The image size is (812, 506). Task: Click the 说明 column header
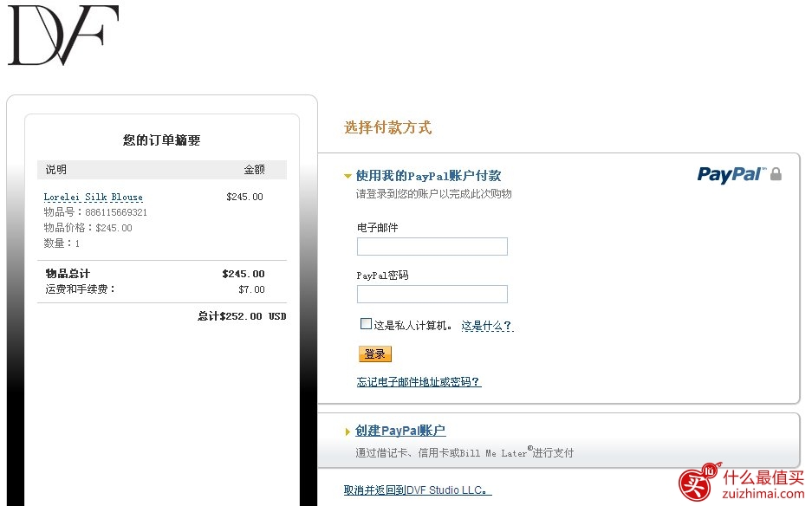point(56,169)
